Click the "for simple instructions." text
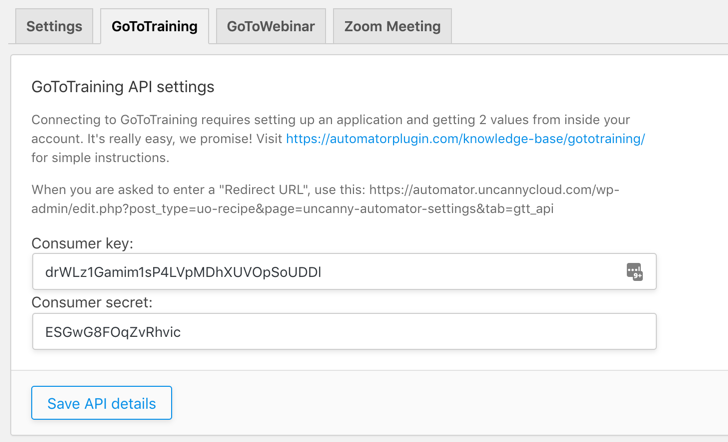The height and width of the screenshot is (442, 728). click(100, 157)
